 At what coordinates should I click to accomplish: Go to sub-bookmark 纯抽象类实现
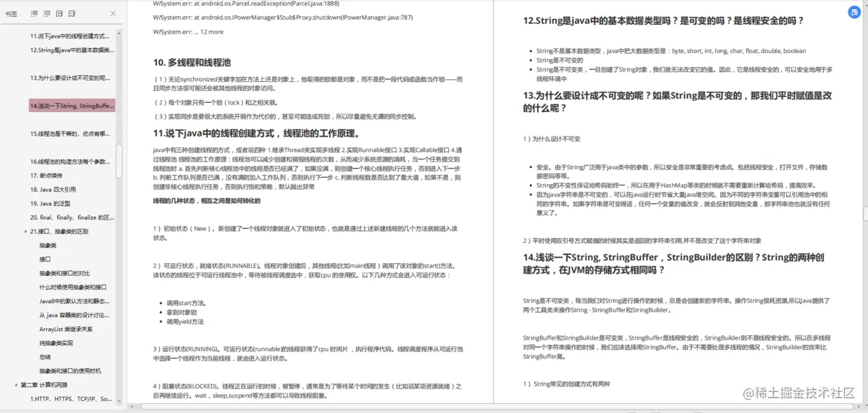pyautogui.click(x=56, y=343)
